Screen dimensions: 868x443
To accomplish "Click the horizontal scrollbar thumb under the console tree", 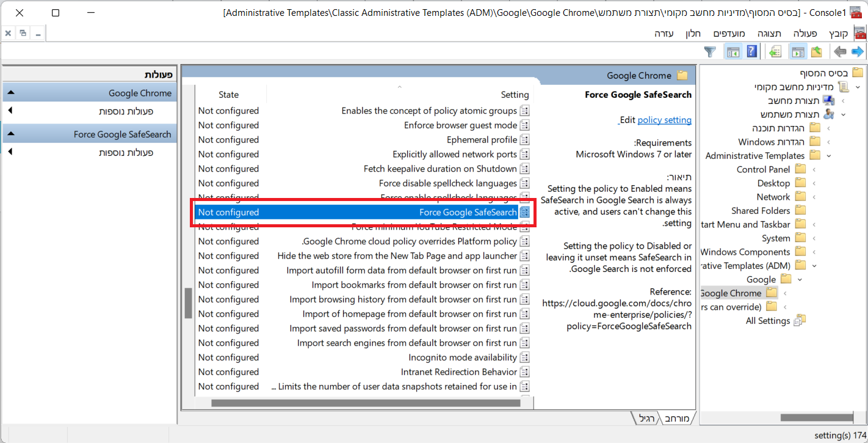I will point(816,419).
